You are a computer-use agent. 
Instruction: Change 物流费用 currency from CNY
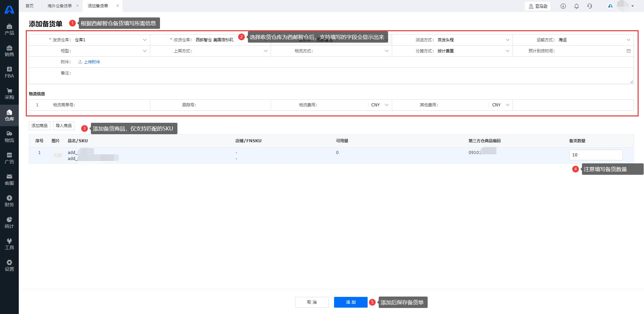tap(380, 105)
